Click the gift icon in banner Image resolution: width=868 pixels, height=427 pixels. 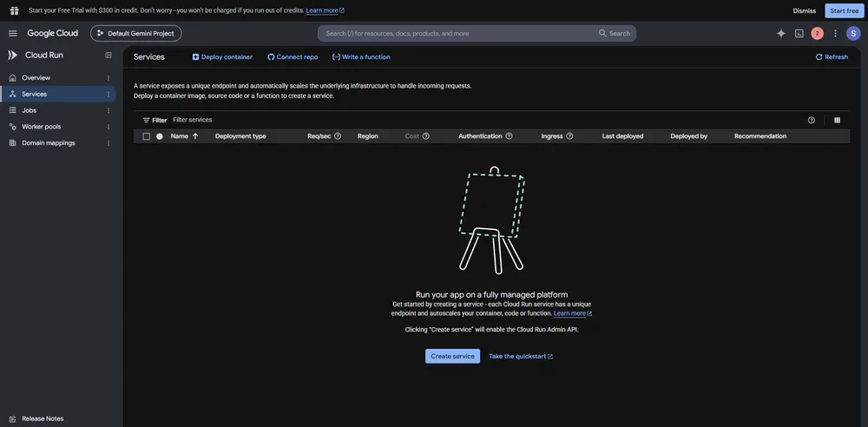point(15,10)
